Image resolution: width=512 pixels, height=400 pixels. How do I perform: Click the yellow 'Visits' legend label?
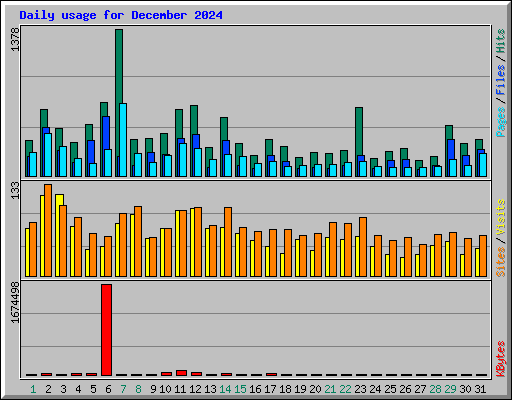tap(500, 218)
